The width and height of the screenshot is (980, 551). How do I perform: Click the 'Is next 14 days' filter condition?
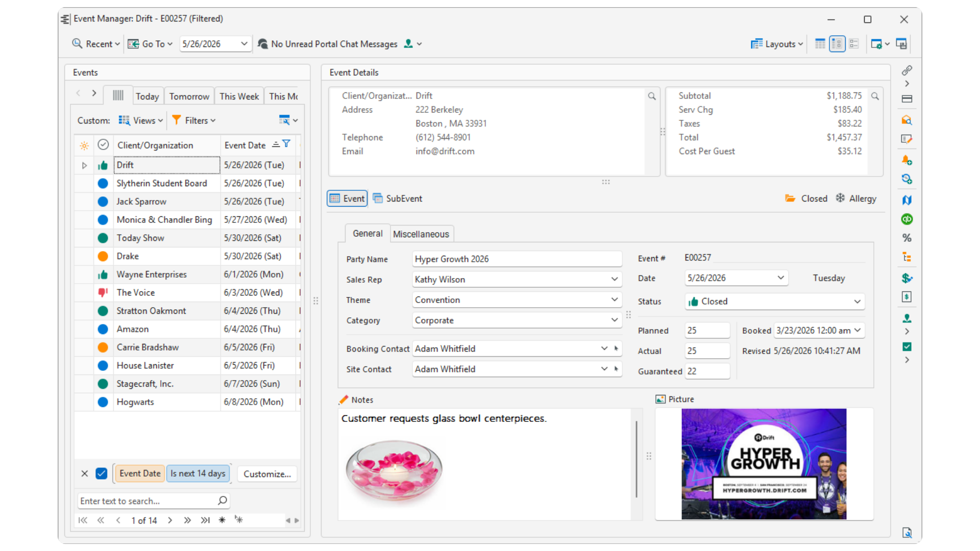click(x=198, y=473)
